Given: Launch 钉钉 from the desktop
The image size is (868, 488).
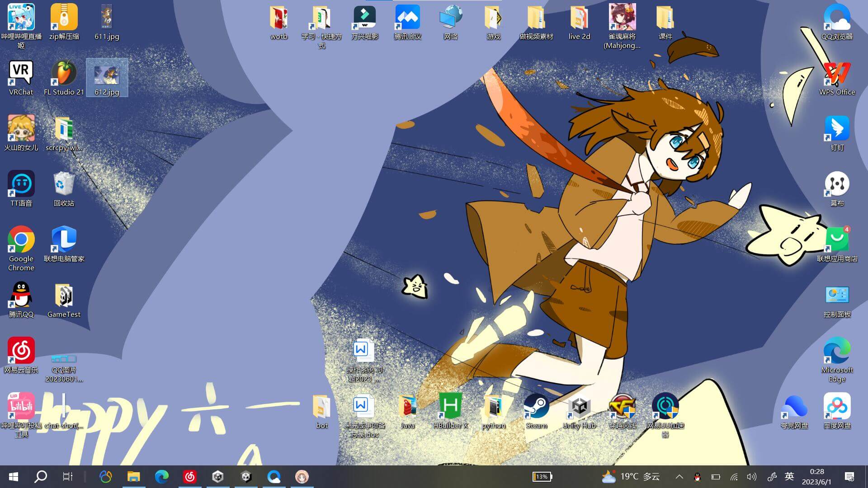Looking at the screenshot, I should click(837, 133).
